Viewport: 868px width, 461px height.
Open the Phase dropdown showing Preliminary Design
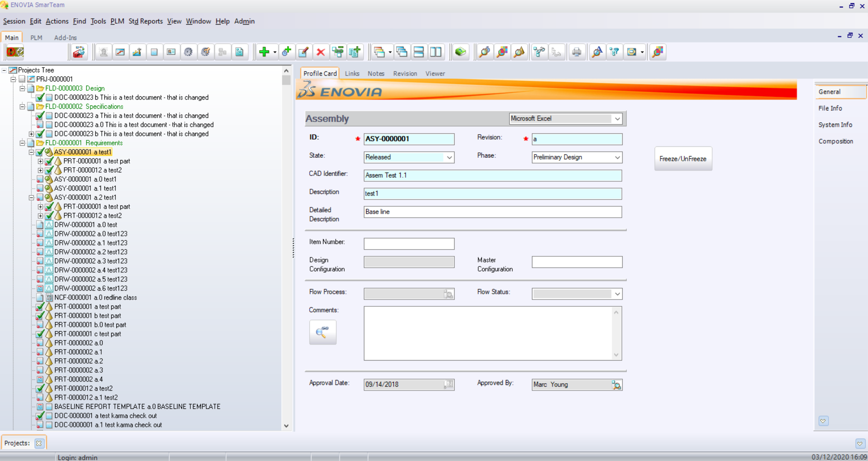(617, 157)
